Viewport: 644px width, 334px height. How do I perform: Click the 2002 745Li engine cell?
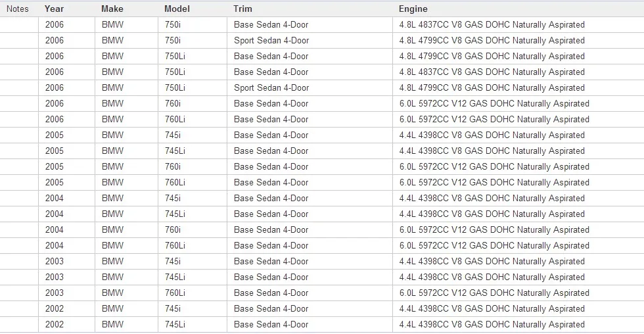click(x=518, y=325)
